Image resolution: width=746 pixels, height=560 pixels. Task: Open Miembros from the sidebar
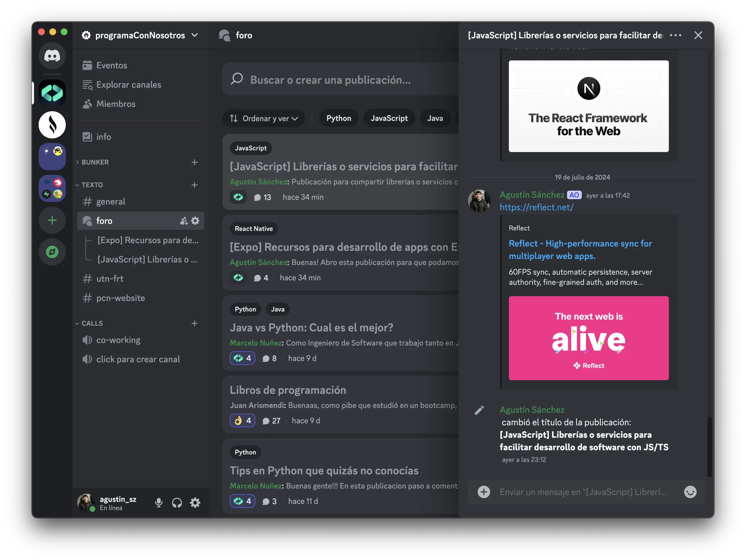[x=115, y=104]
